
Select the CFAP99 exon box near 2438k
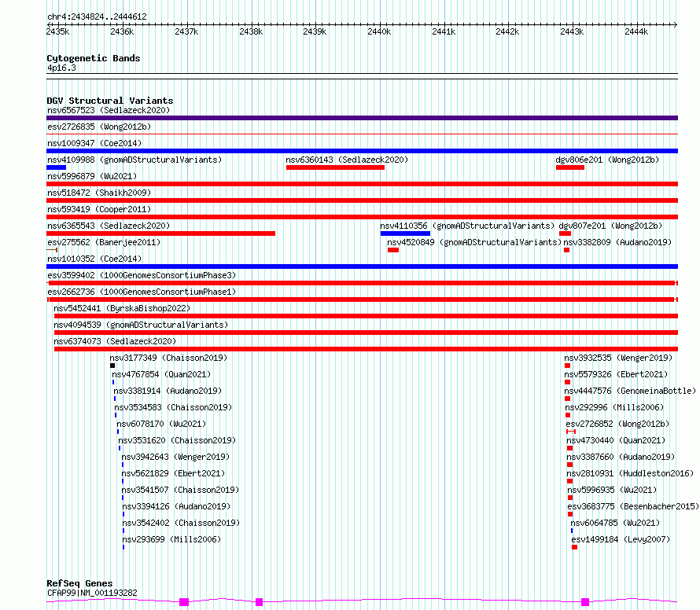[259, 602]
